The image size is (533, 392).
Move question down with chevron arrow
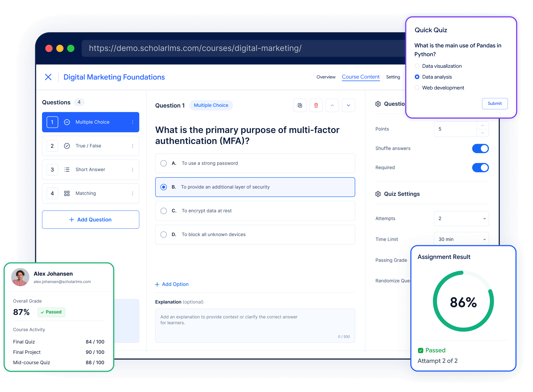[x=348, y=105]
